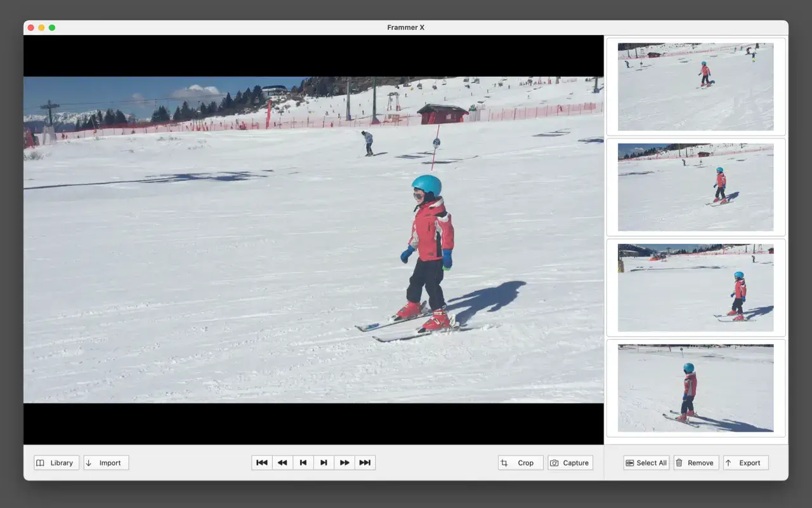Step forward one frame
The width and height of the screenshot is (812, 508).
324,463
